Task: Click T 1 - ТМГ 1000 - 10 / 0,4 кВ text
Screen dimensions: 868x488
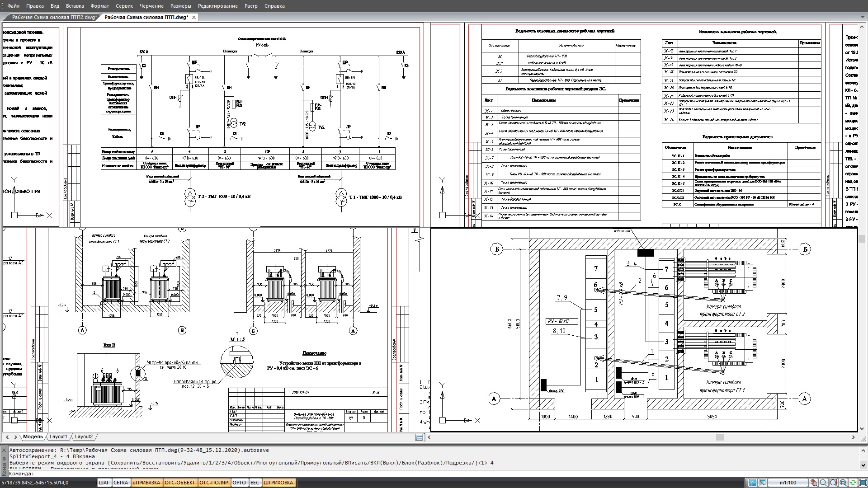Action: click(x=375, y=197)
